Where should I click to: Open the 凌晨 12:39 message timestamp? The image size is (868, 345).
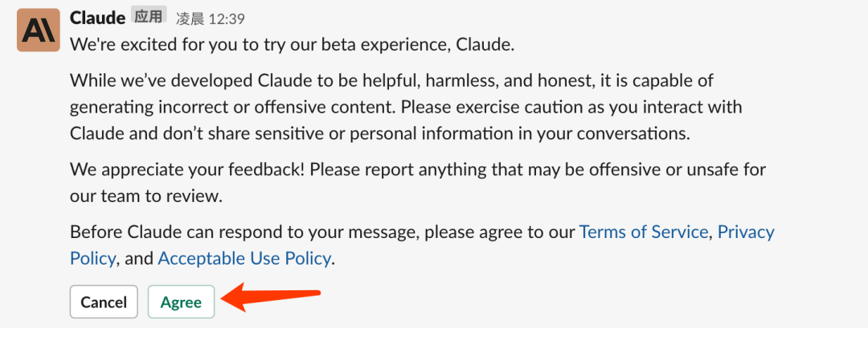tap(211, 18)
